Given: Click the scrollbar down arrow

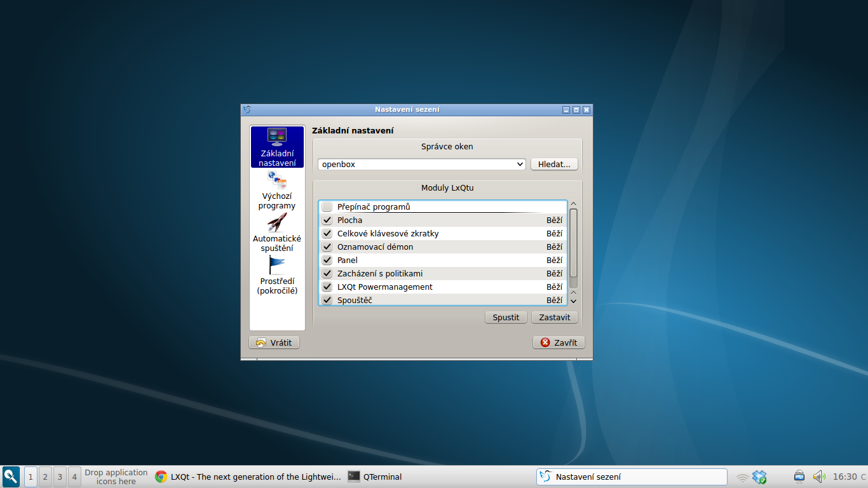Looking at the screenshot, I should coord(573,301).
